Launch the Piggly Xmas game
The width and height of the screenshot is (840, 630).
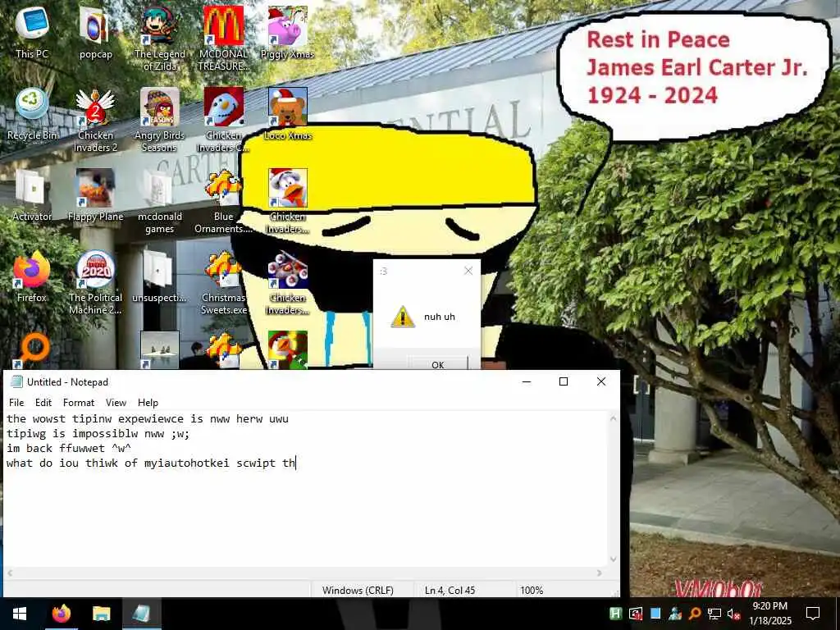point(287,32)
